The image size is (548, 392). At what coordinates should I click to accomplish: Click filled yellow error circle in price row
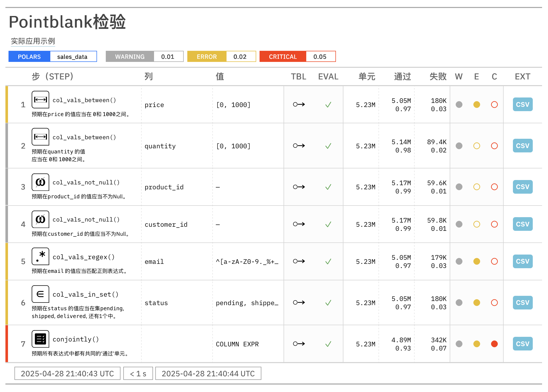[x=477, y=104]
